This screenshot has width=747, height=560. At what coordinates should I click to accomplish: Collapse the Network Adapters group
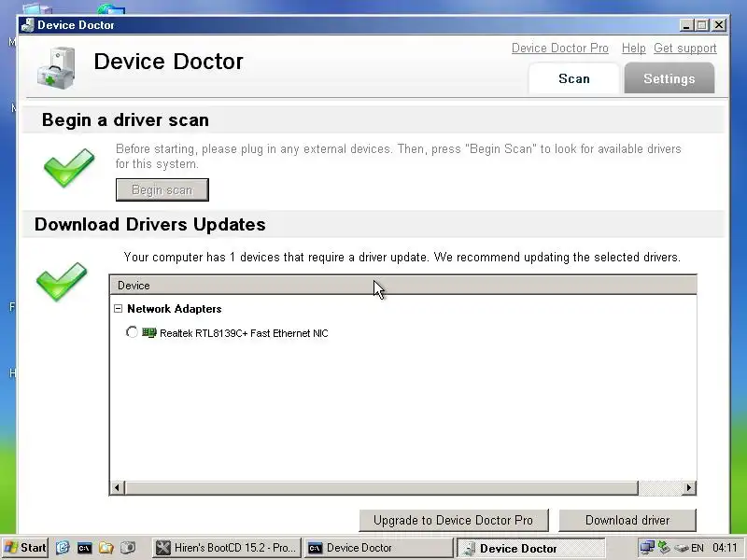click(x=119, y=309)
